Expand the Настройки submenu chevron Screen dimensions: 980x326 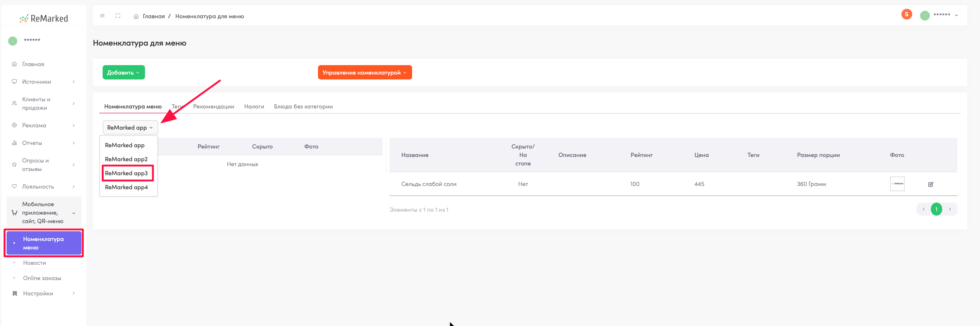[x=74, y=293]
